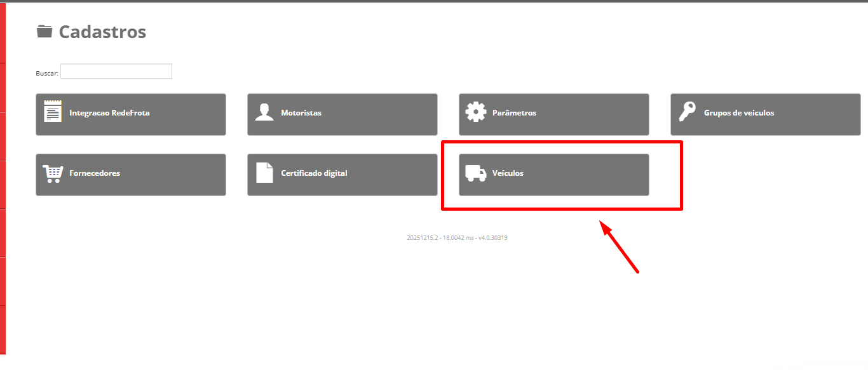The width and height of the screenshot is (868, 370).
Task: Click the person icon on Motoristas tile
Action: (264, 112)
